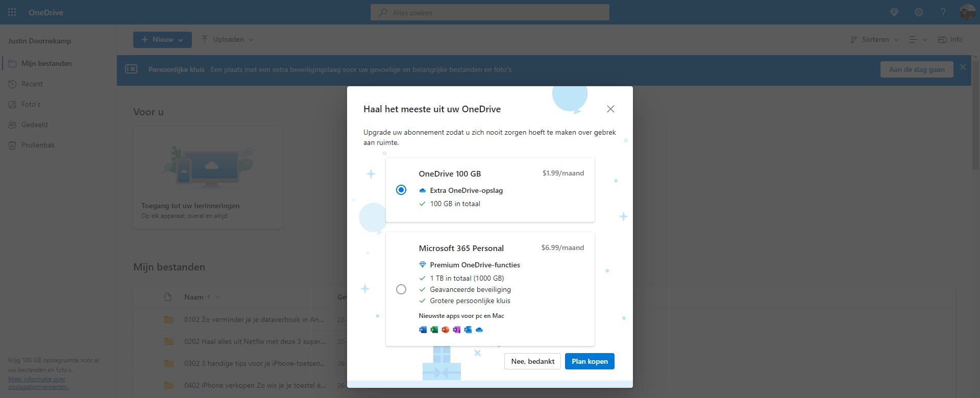This screenshot has height=398, width=980.
Task: Click Aan de slag gaan button
Action: (x=917, y=69)
